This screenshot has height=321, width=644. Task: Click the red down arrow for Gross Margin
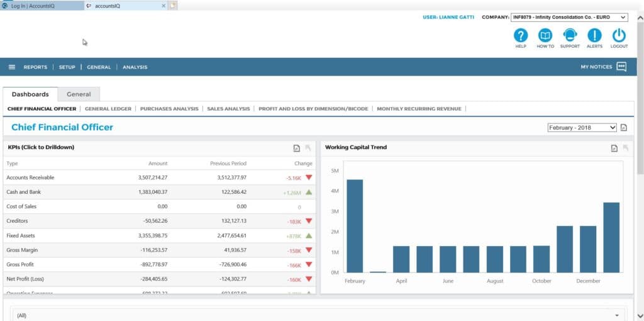[309, 250]
